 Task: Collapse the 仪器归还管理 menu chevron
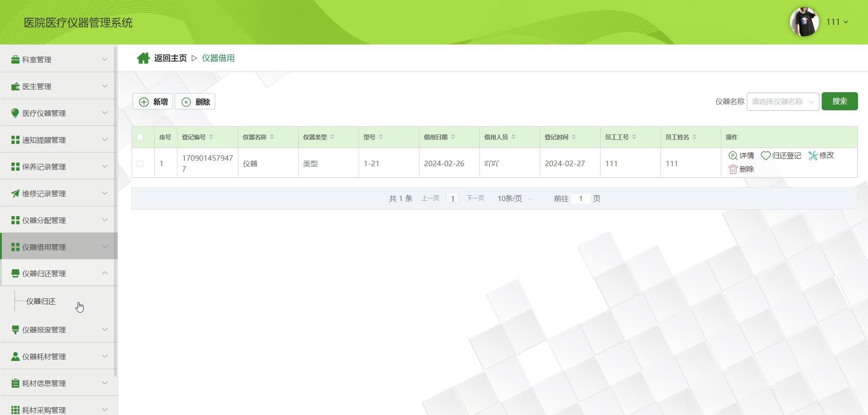(105, 273)
